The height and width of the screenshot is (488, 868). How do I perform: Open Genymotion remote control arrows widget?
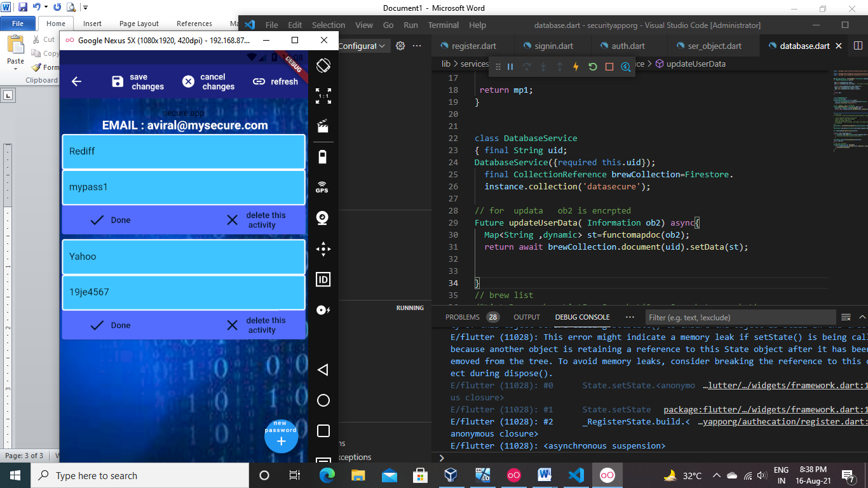point(323,248)
